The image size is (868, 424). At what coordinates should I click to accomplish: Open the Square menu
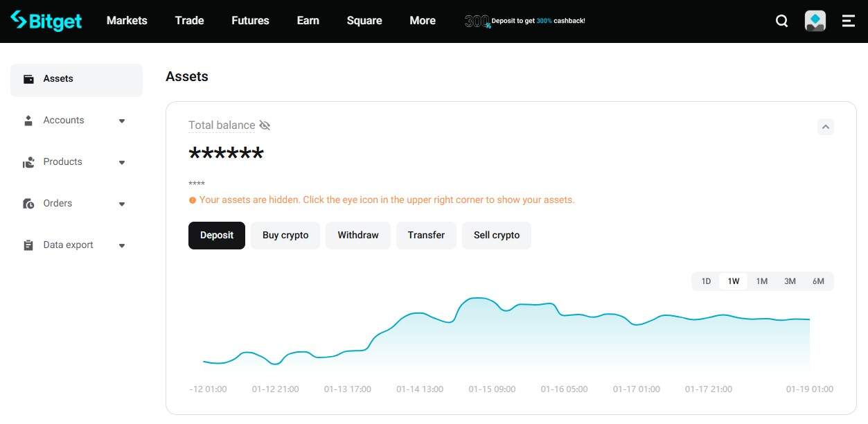pos(364,21)
